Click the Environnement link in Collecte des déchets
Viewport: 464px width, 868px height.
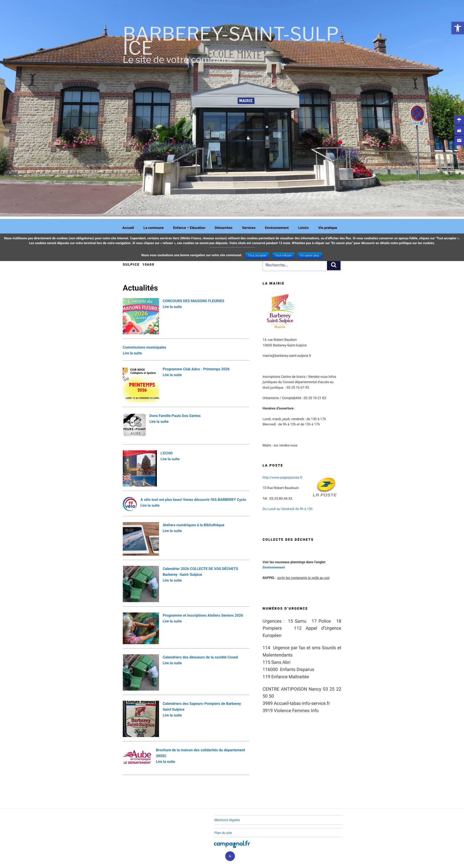pos(274,568)
